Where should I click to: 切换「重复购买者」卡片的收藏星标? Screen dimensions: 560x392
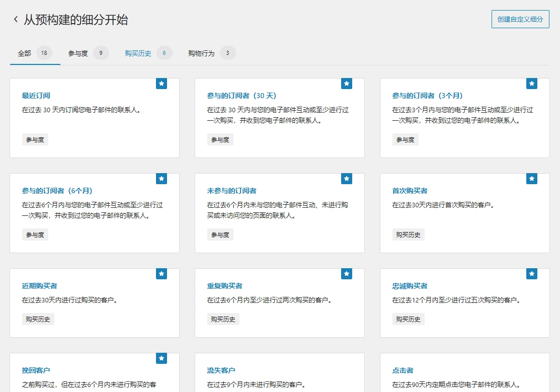click(346, 274)
